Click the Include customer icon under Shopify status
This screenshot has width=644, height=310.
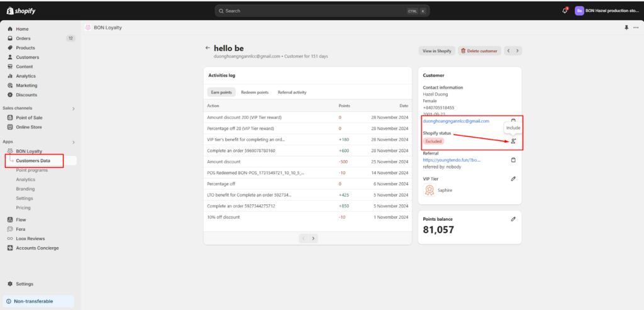pyautogui.click(x=513, y=141)
